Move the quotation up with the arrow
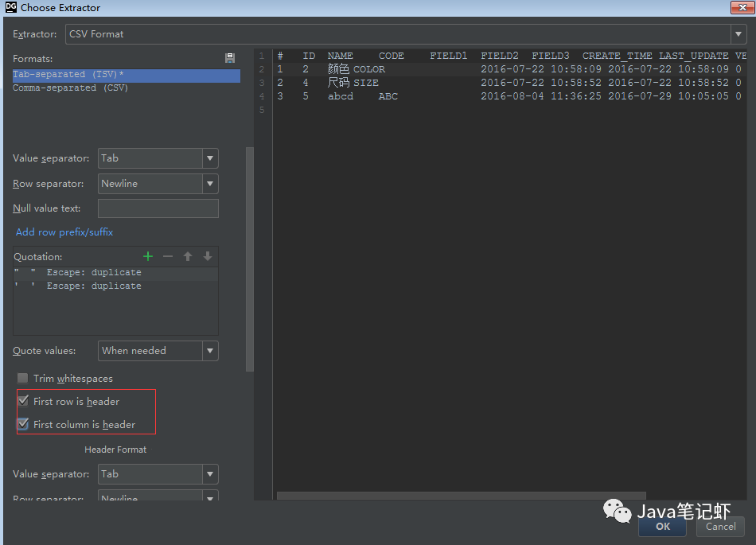 [188, 256]
